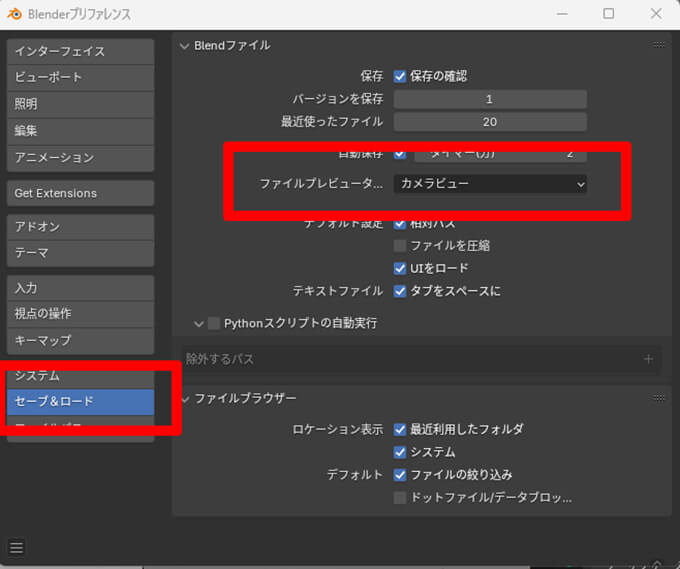
Task: Enable the ファイルを圧縮 checkbox
Action: pos(400,245)
